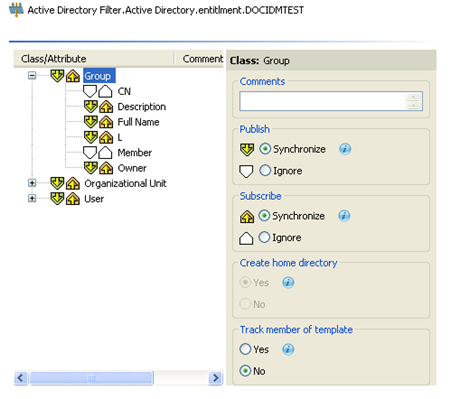Viewport: 450px width, 399px height.
Task: Toggle the L attribute subscribe icon
Action: pyautogui.click(x=106, y=137)
